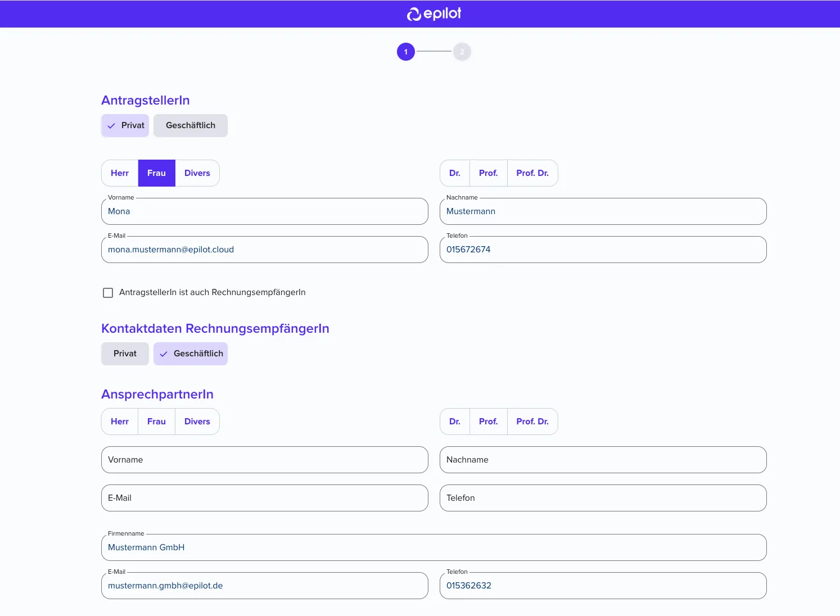Go to step 2 in progress indicator
Image resolution: width=840 pixels, height=616 pixels.
(x=462, y=52)
